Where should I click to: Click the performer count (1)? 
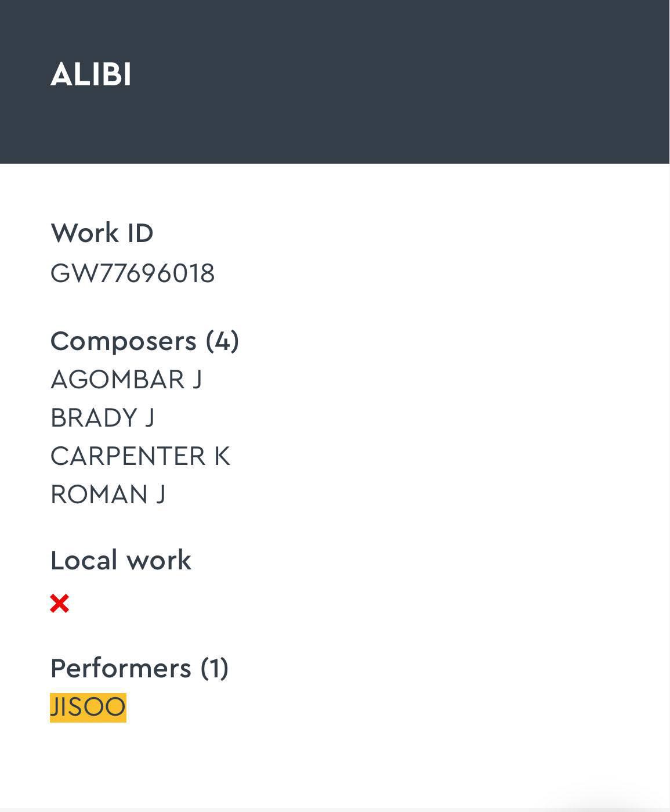point(215,669)
